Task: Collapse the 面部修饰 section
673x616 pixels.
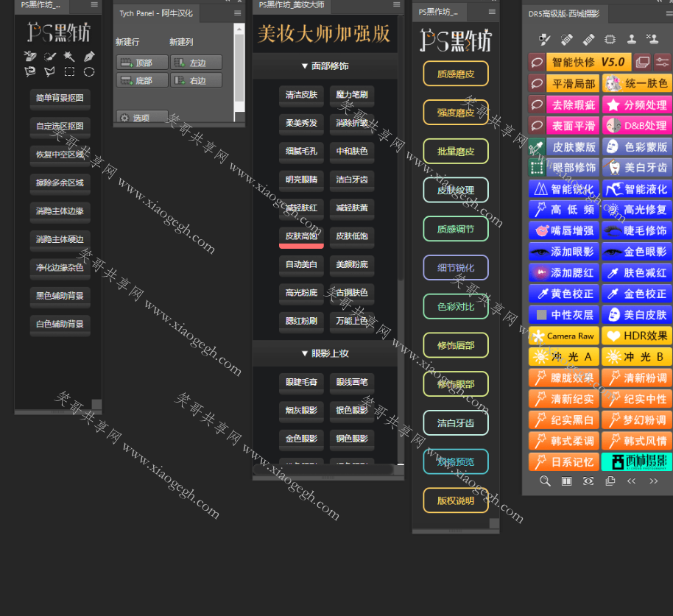Action: 325,66
